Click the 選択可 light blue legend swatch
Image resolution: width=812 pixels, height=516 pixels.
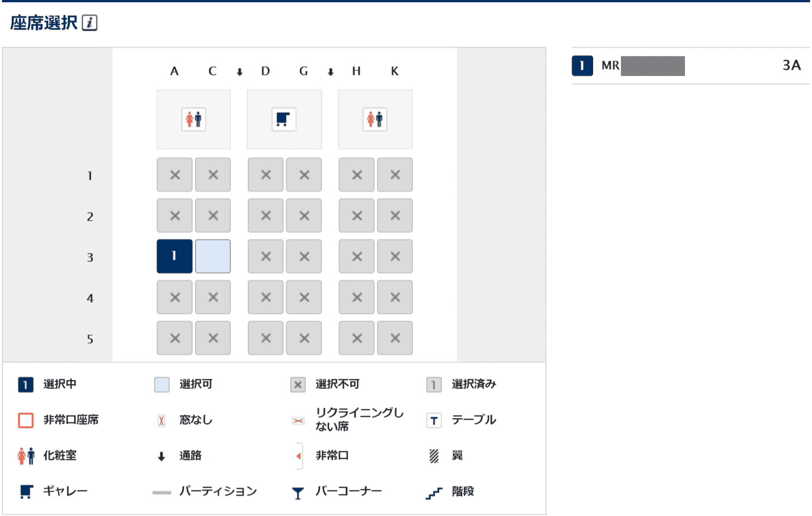[162, 384]
